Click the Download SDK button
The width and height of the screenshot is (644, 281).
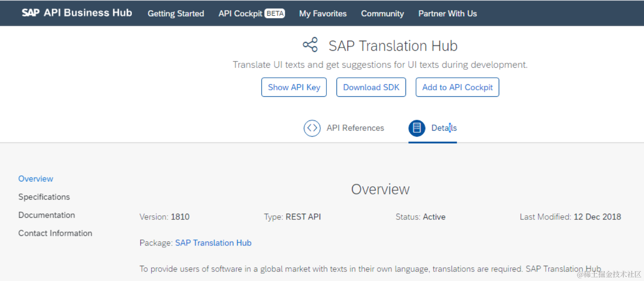point(371,87)
